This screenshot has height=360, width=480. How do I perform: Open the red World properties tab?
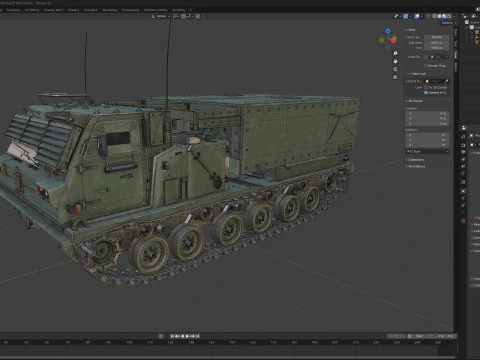(x=463, y=173)
